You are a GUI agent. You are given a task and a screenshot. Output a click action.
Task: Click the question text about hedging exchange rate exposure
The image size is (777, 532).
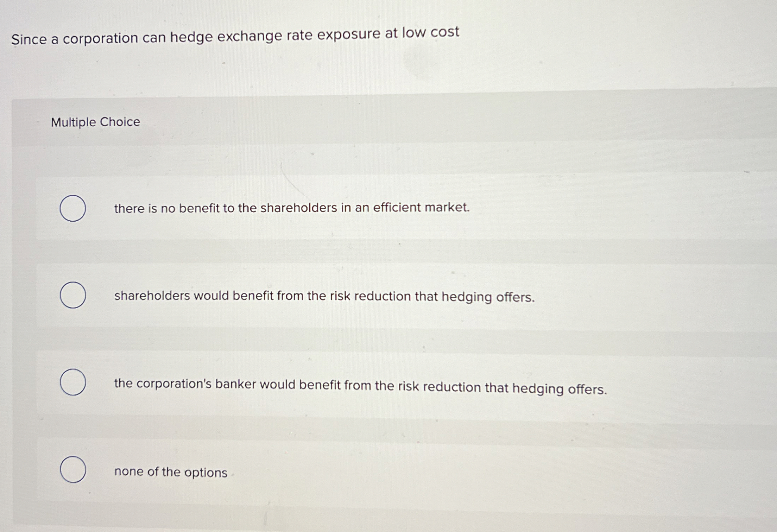235,36
